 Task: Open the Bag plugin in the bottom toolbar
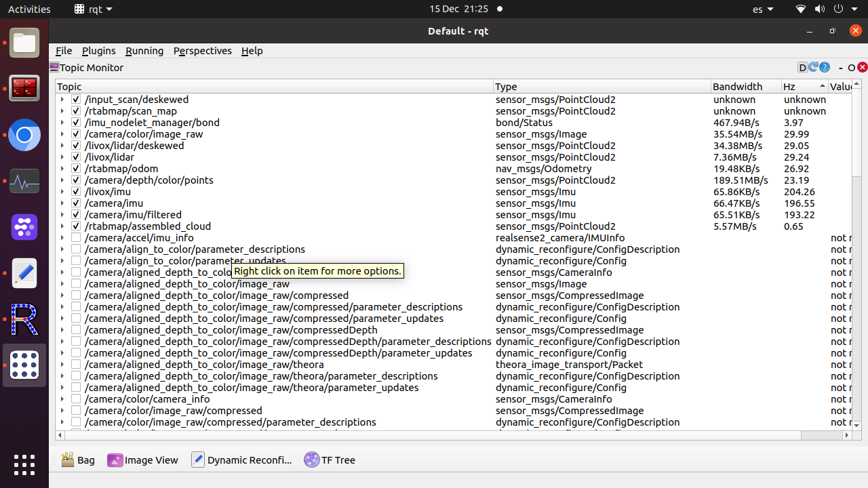[x=78, y=460]
